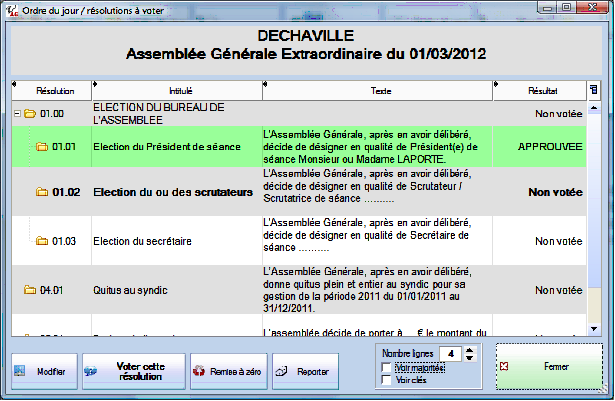Click the Reporter hand icon
Viewport: 615px width, 401px height.
281,371
